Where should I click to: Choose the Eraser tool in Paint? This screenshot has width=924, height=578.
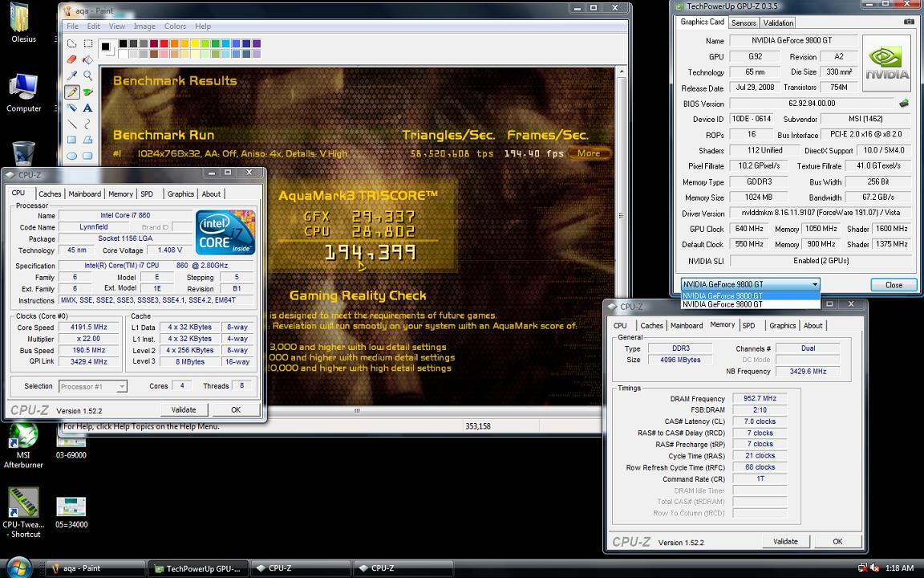tap(72, 59)
